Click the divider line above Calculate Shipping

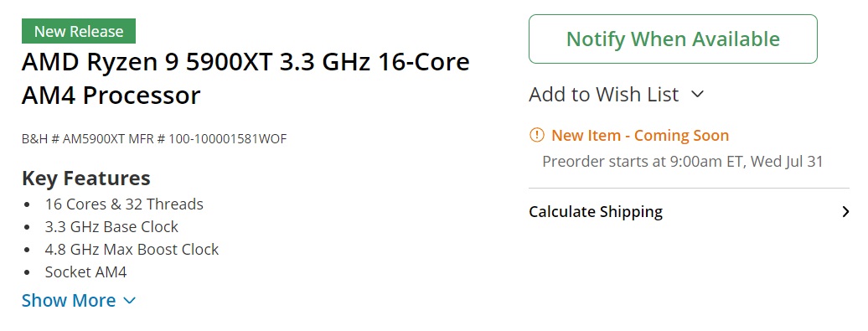point(690,189)
